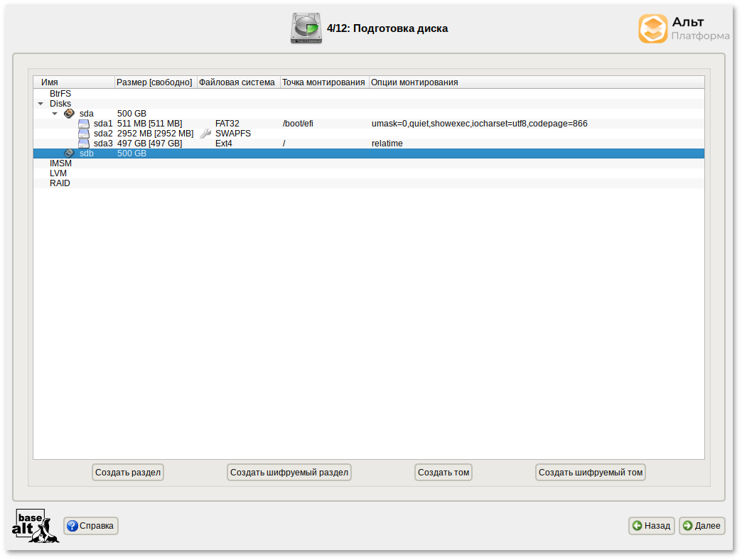Image resolution: width=742 pixels, height=560 pixels.
Task: Collapse the sda disk node
Action: click(55, 114)
